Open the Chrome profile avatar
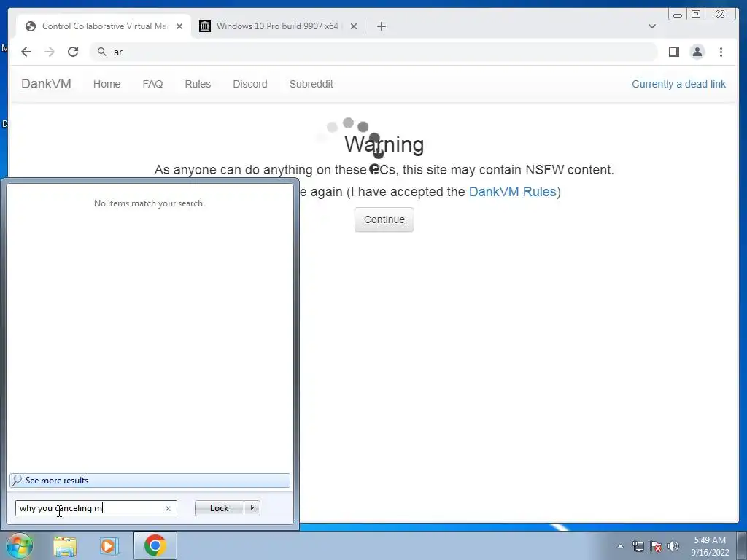Viewport: 747px width, 560px height. tap(697, 52)
